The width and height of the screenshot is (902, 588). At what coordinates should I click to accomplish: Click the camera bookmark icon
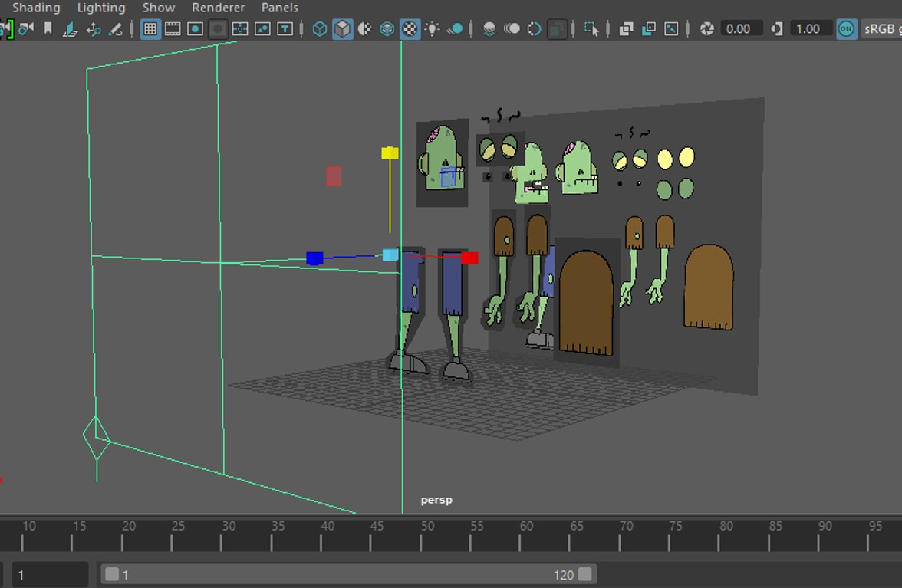tap(48, 29)
